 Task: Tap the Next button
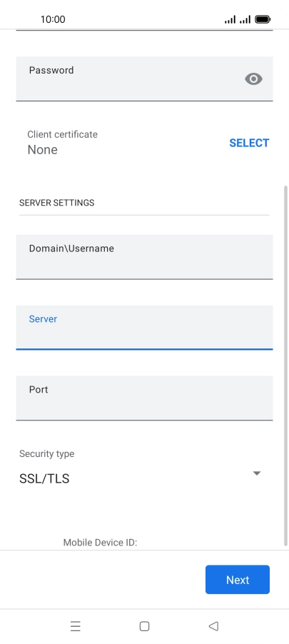pos(238,580)
